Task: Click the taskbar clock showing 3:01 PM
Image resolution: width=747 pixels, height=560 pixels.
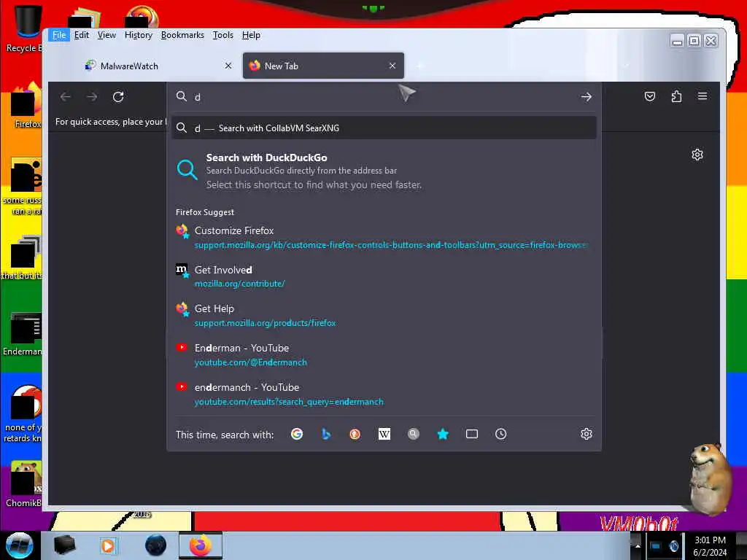Action: (710, 545)
